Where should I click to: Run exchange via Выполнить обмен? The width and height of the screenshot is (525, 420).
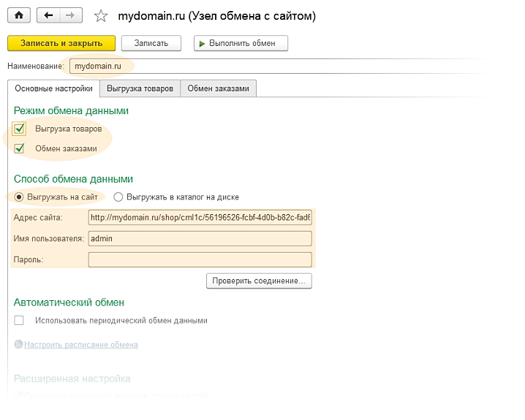pos(241,43)
